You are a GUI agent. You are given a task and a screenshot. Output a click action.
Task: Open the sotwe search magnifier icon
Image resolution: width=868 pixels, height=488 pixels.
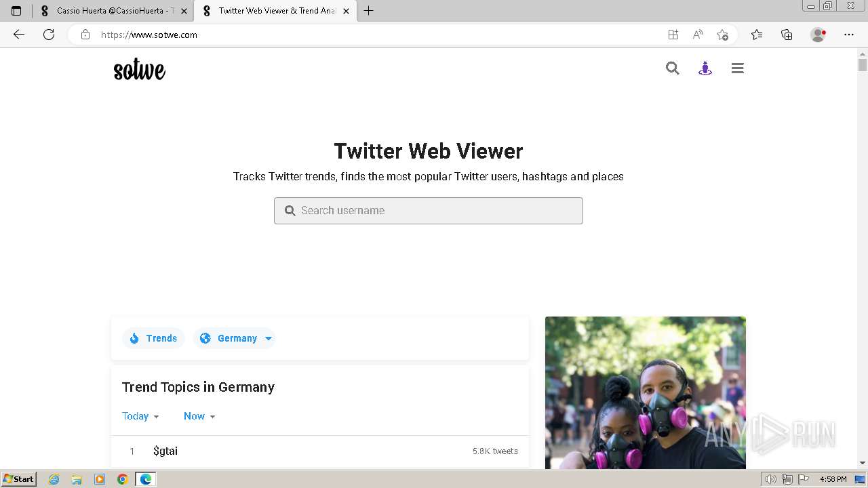tap(672, 68)
